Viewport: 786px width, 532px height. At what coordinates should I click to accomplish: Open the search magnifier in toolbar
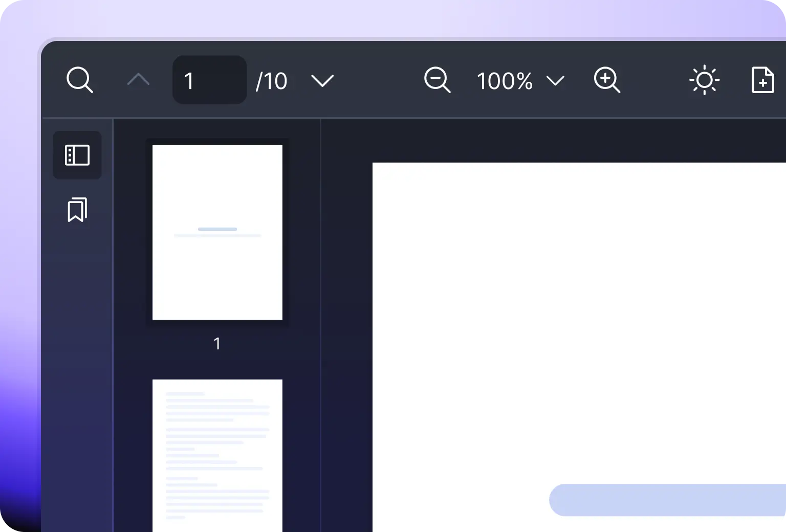pos(80,80)
